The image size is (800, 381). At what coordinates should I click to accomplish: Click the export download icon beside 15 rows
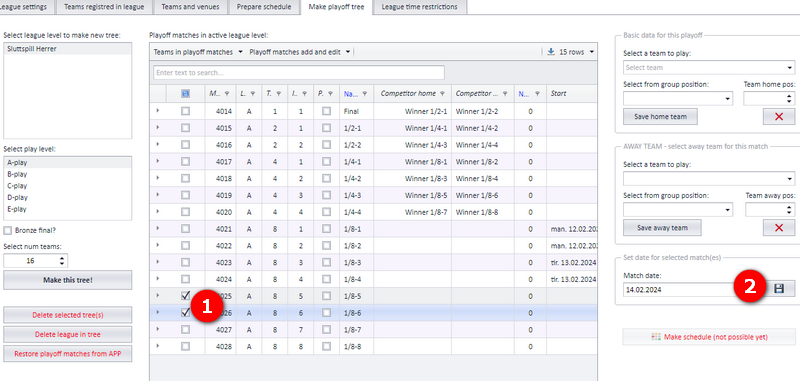pyautogui.click(x=551, y=52)
